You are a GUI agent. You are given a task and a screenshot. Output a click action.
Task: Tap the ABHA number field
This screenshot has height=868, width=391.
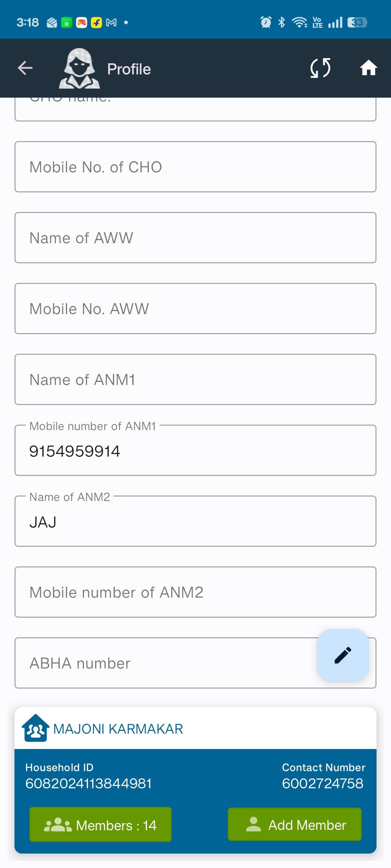(x=163, y=663)
